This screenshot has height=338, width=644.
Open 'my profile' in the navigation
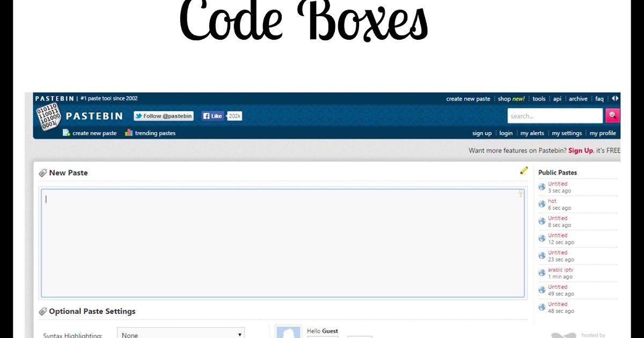click(x=603, y=133)
